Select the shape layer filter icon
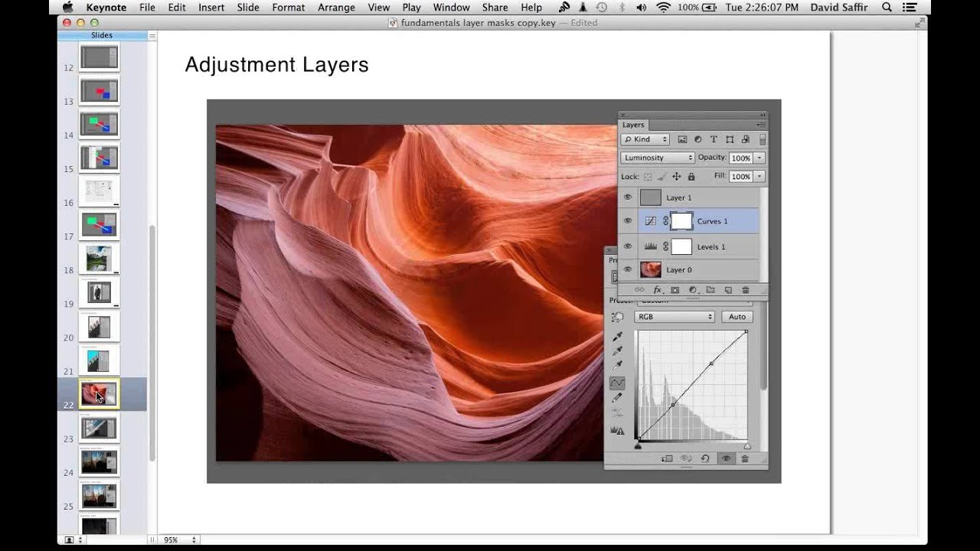980x551 pixels. [730, 139]
